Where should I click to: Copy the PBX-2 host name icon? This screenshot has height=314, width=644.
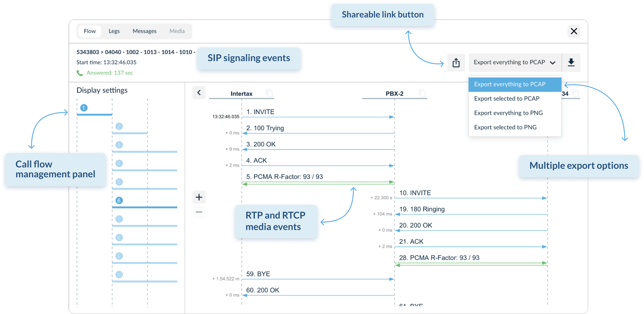click(x=422, y=93)
